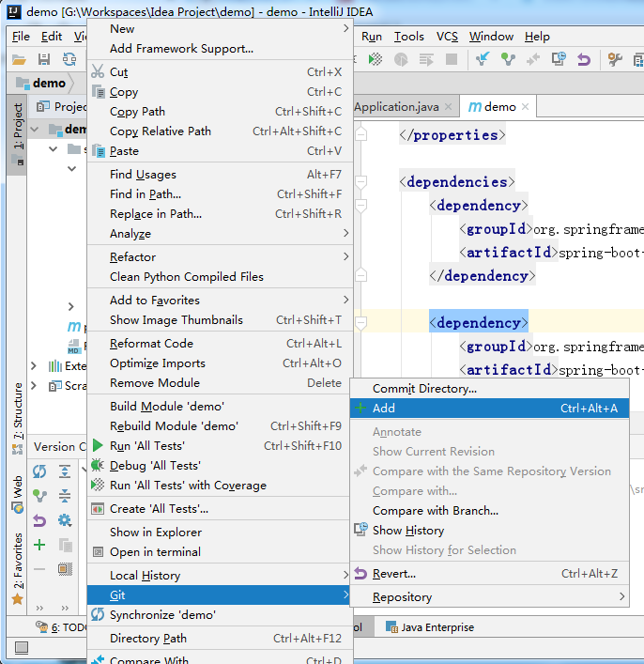Click Expand All icon in Version Control panel

65,471
